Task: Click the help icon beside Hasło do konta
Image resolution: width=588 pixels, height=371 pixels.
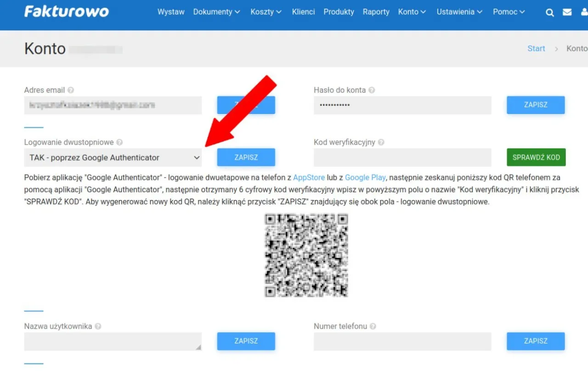Action: pyautogui.click(x=372, y=90)
